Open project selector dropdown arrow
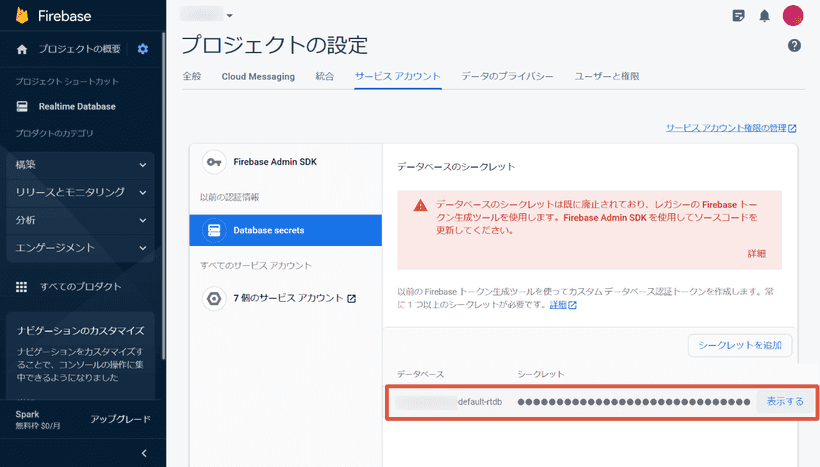Viewport: 820px width, 467px height. point(230,16)
